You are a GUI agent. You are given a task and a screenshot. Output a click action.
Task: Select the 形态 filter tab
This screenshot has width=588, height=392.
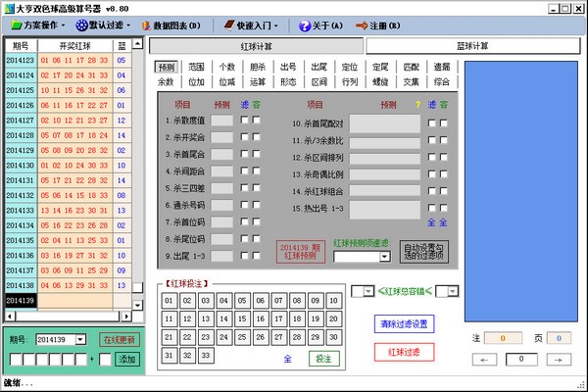[288, 81]
